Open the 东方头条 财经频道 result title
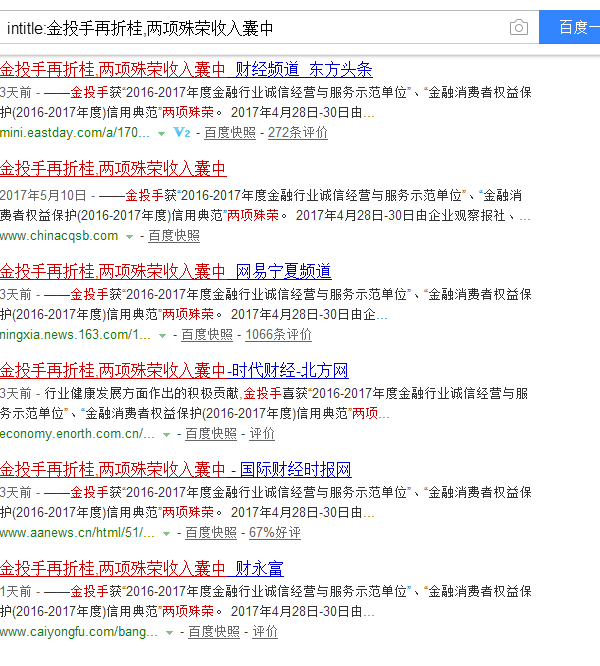 click(x=186, y=70)
